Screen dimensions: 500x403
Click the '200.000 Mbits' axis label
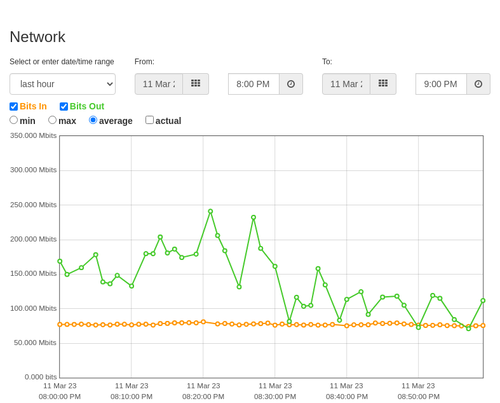tap(33, 239)
